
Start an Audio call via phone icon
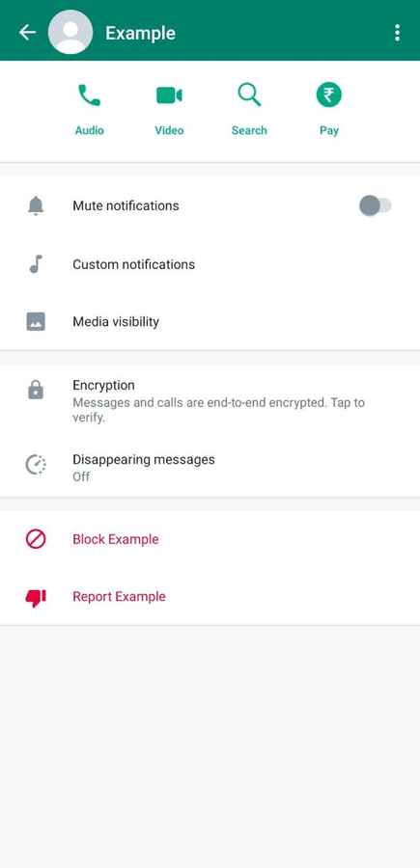point(89,95)
